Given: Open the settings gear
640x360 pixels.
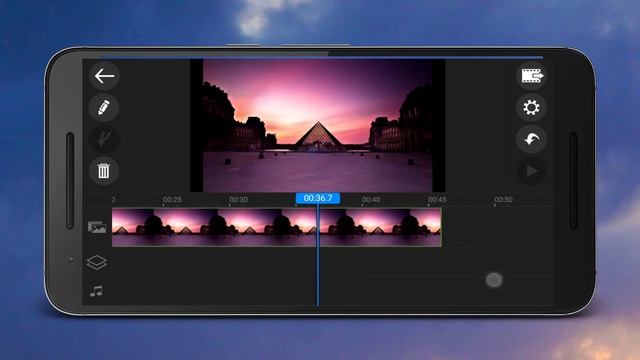Looking at the screenshot, I should tap(531, 108).
